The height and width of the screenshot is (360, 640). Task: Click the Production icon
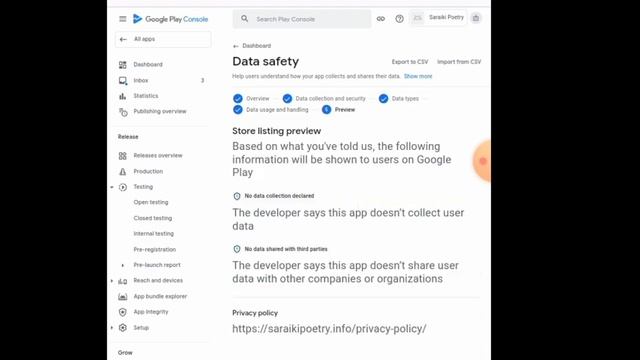[x=122, y=171]
